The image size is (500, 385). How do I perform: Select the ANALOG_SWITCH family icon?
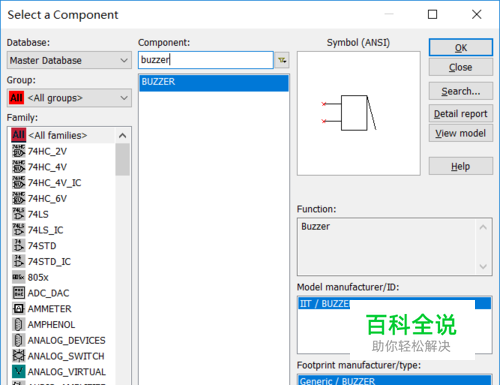tap(18, 356)
